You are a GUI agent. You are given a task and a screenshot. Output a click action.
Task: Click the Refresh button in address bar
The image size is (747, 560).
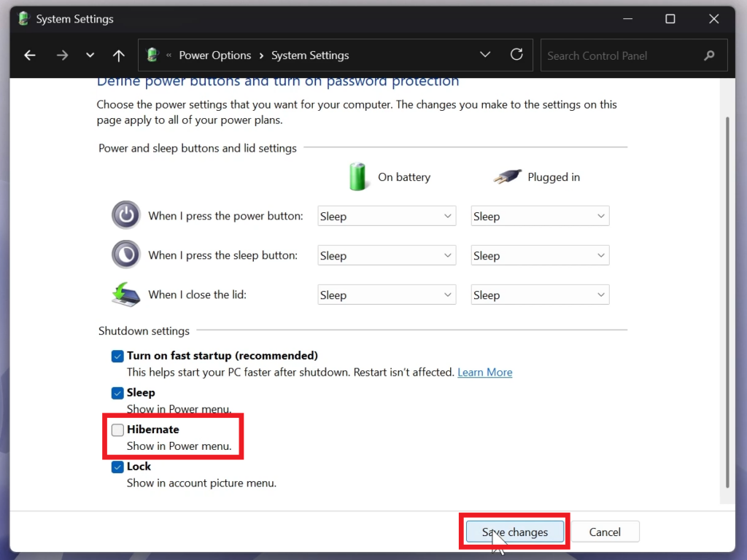(x=516, y=55)
